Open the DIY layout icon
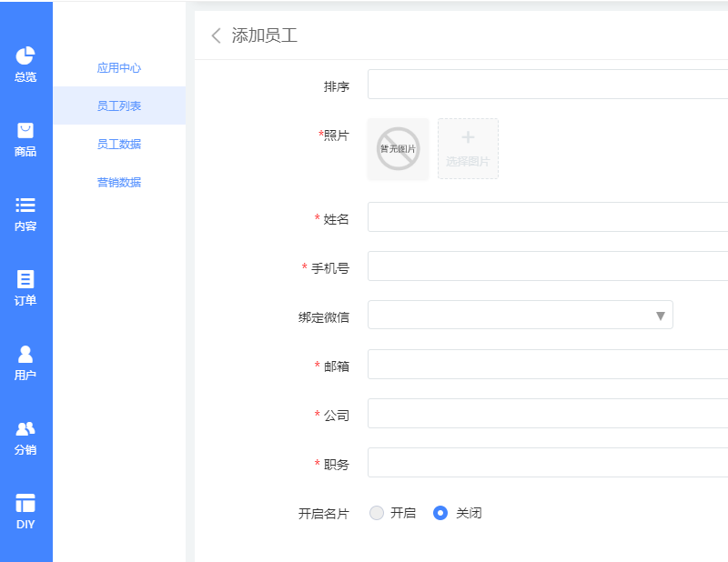This screenshot has height=562, width=728. coord(25,503)
